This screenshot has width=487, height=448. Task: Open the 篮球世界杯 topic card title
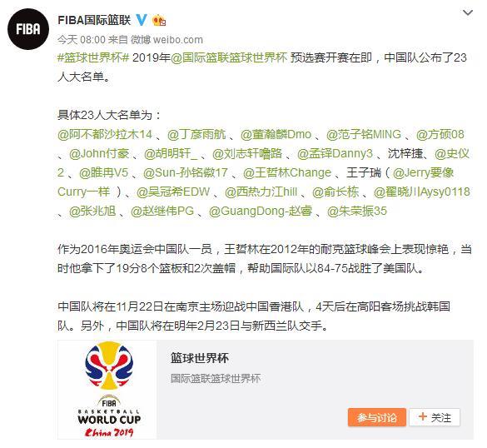(x=200, y=358)
